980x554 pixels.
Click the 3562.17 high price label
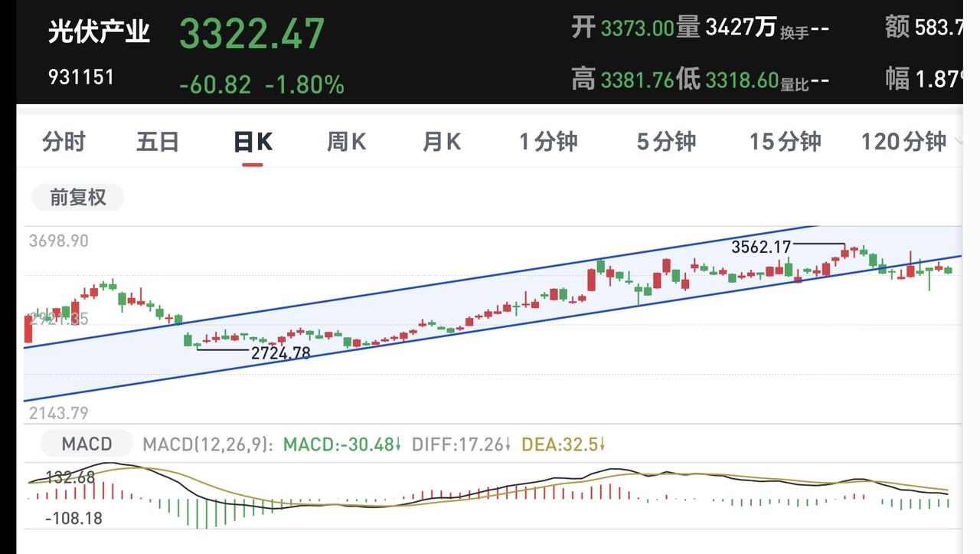pos(761,247)
